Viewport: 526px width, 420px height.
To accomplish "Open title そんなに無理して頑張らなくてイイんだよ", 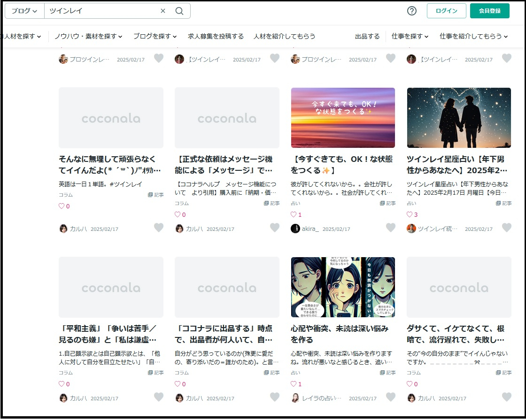I will click(110, 165).
